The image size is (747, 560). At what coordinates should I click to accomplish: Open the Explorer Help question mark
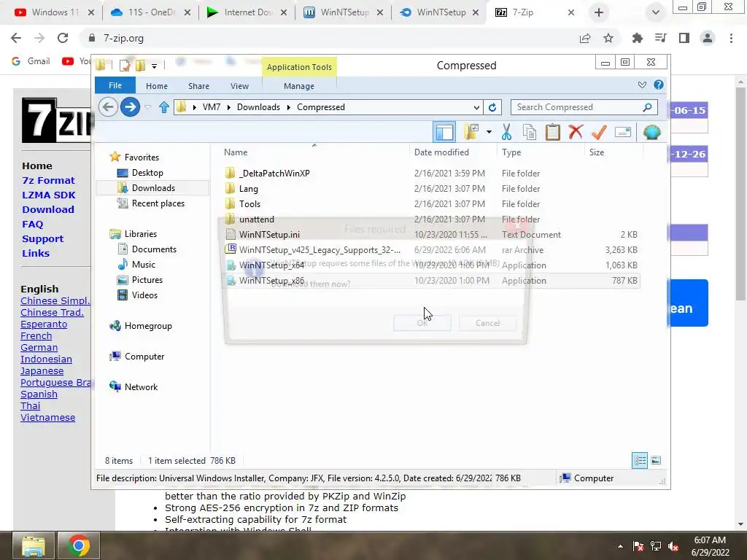click(x=659, y=85)
